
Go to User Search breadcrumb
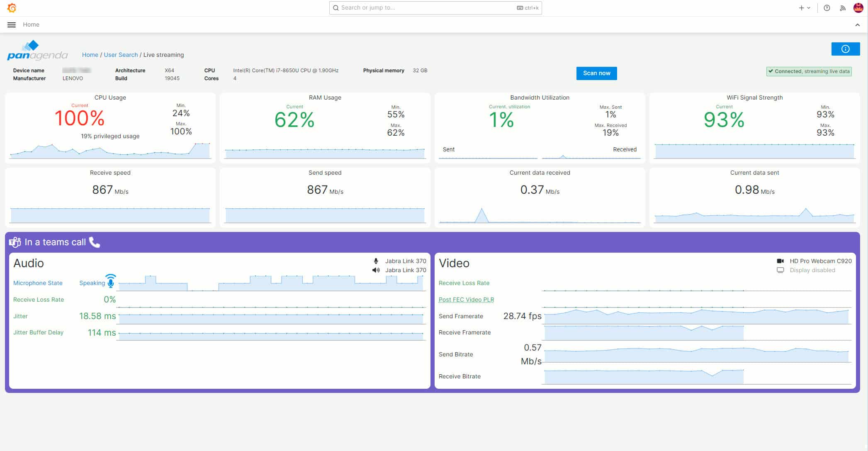[x=121, y=55]
